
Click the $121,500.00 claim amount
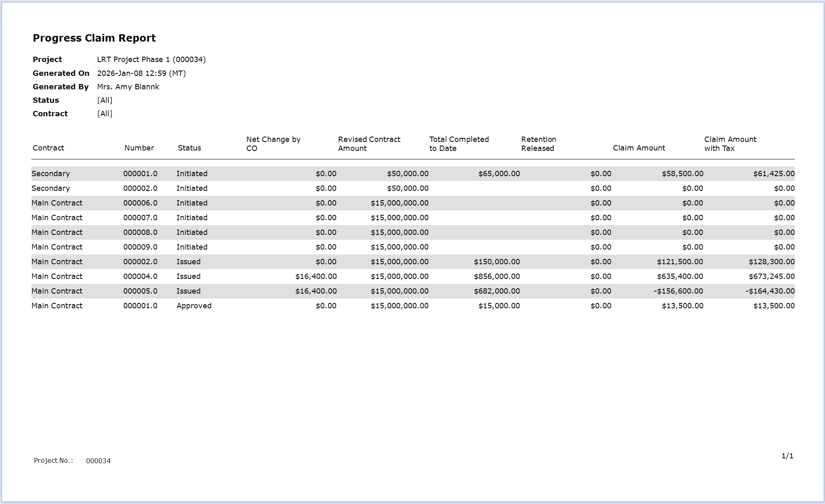pyautogui.click(x=680, y=262)
